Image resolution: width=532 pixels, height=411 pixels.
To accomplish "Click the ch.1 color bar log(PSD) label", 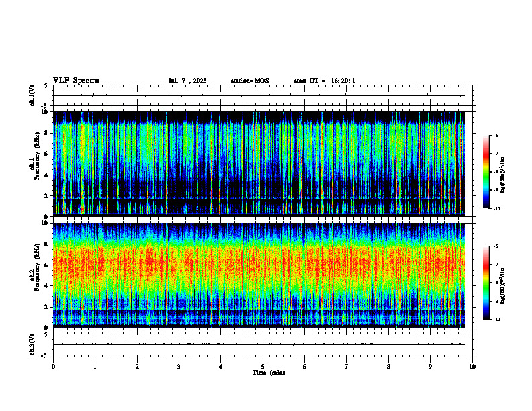I will (x=503, y=175).
